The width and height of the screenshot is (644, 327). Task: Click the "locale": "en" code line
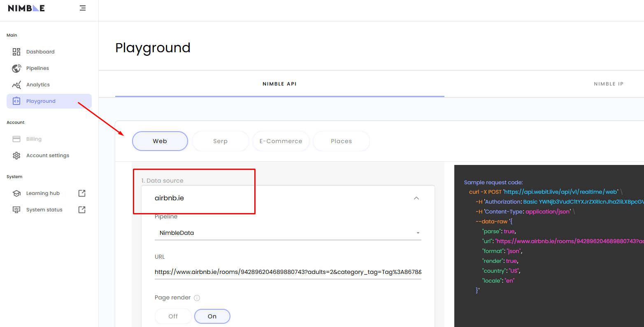coord(498,281)
